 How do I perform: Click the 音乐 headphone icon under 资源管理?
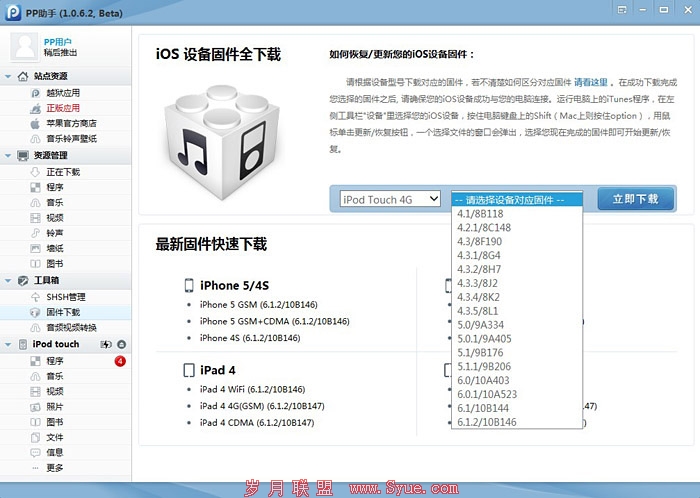point(35,203)
